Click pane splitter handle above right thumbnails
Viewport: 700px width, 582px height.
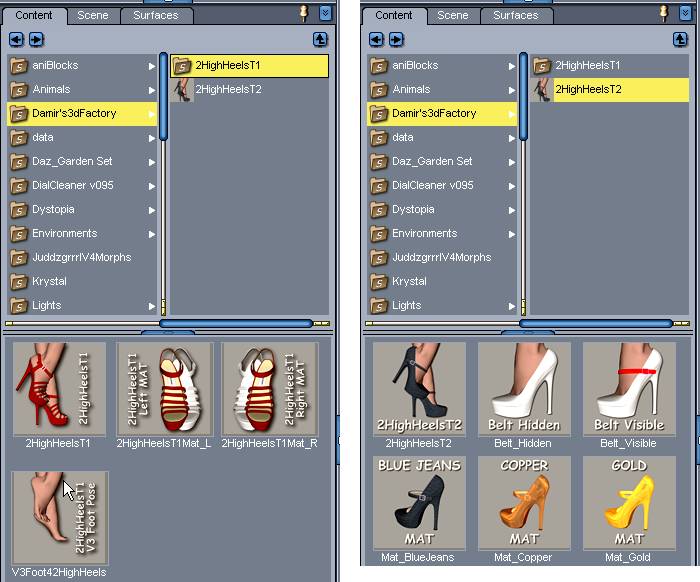coord(528,333)
